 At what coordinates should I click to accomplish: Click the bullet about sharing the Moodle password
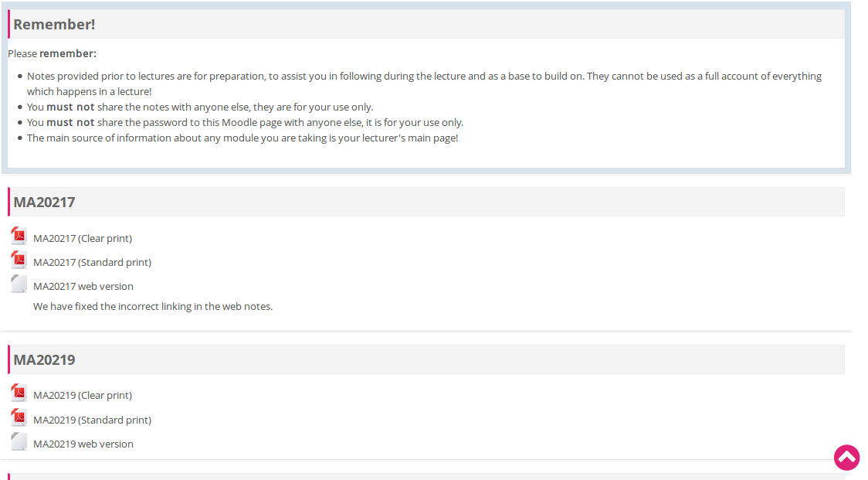[245, 123]
